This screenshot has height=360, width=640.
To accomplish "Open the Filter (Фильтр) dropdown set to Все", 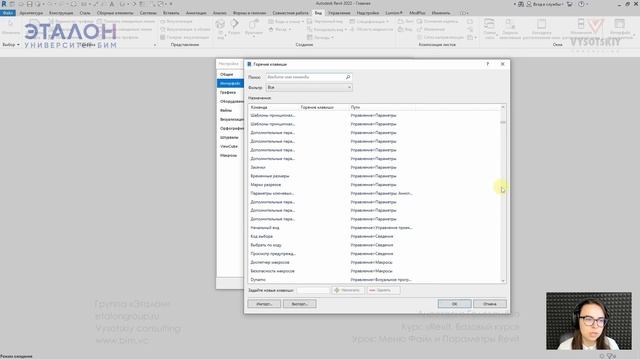I will pos(309,87).
